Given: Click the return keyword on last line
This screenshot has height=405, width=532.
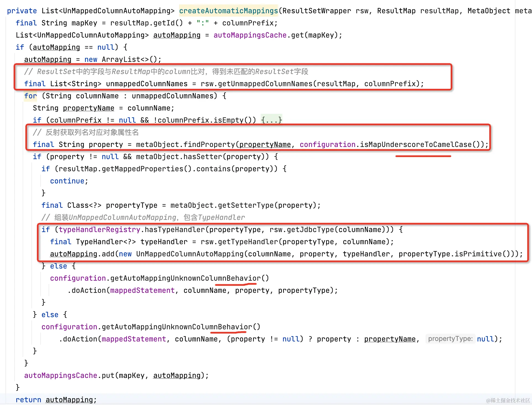Looking at the screenshot, I should tap(28, 400).
